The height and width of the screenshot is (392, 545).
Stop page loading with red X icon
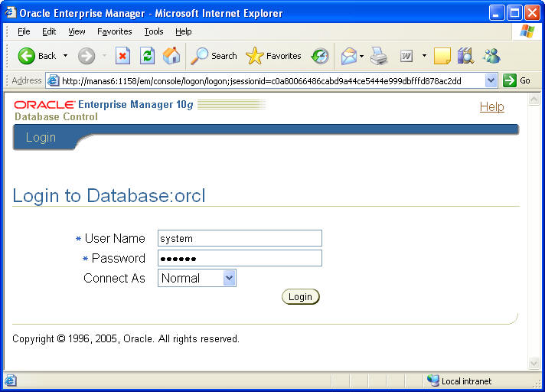click(x=122, y=56)
